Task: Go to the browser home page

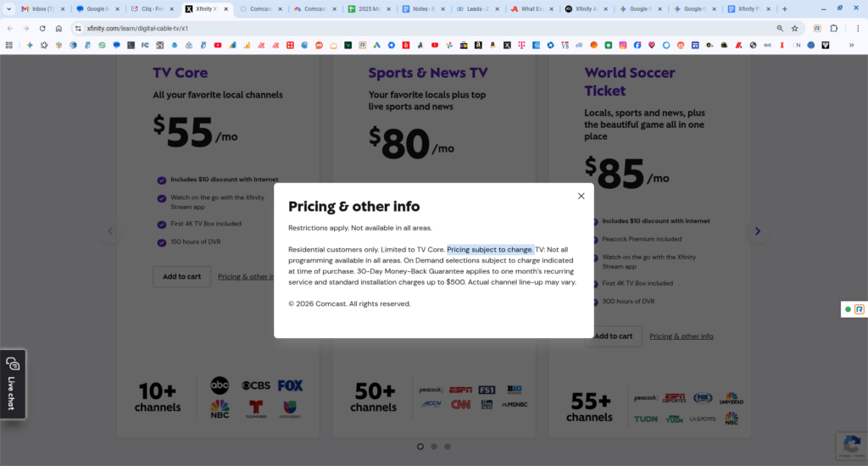Action: pyautogui.click(x=58, y=28)
